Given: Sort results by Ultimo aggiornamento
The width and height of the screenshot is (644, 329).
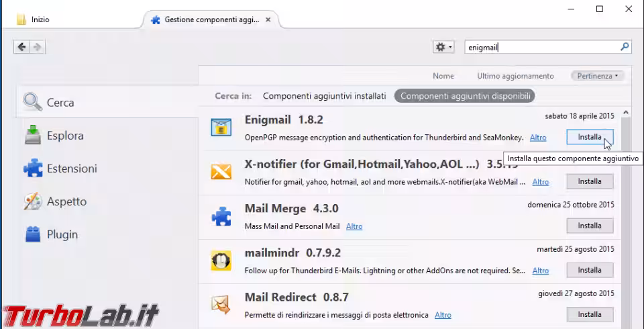Looking at the screenshot, I should (x=515, y=76).
